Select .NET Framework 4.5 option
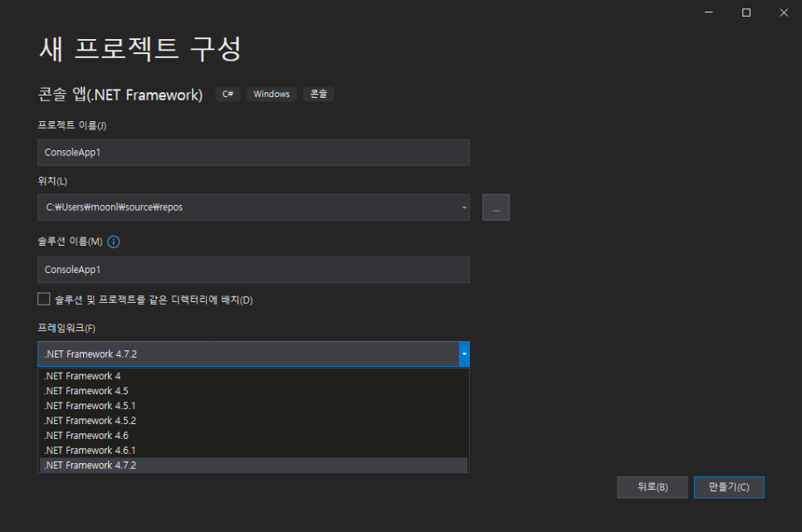The image size is (802, 532). point(254,391)
